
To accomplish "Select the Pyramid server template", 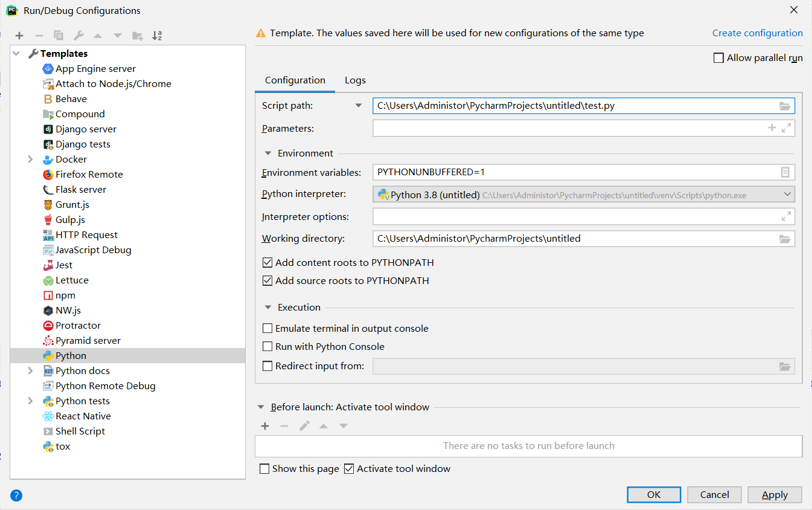I will click(x=82, y=341).
